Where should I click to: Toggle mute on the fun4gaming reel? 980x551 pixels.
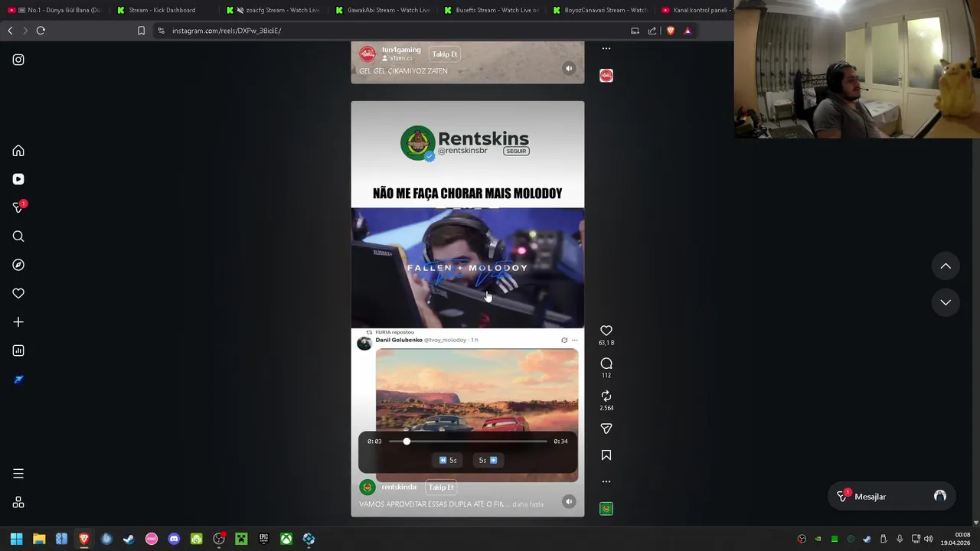coord(569,68)
